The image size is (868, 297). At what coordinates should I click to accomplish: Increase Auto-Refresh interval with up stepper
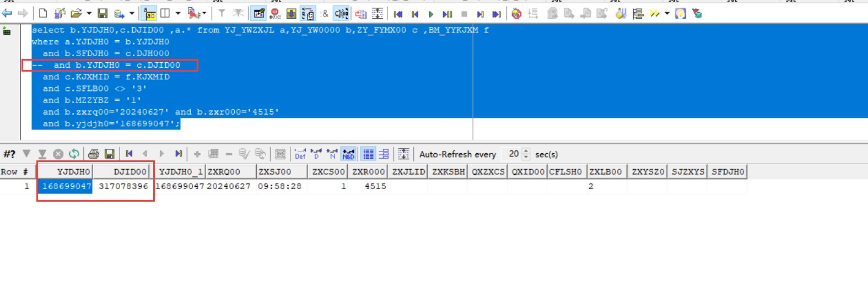[x=526, y=151]
